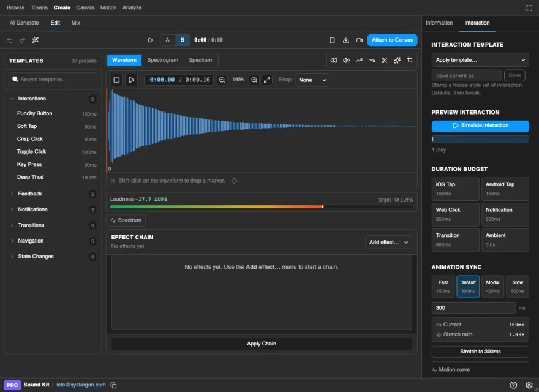Zoom in the waveform
The height and width of the screenshot is (392, 539).
(x=254, y=80)
